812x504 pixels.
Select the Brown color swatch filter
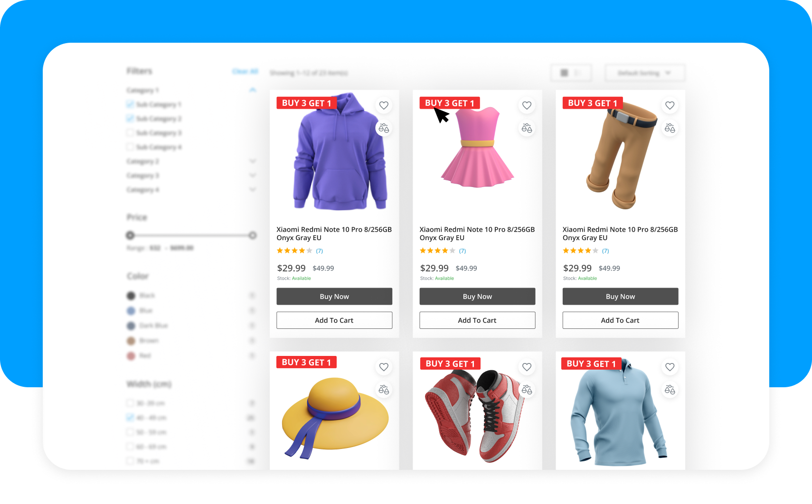[131, 341]
